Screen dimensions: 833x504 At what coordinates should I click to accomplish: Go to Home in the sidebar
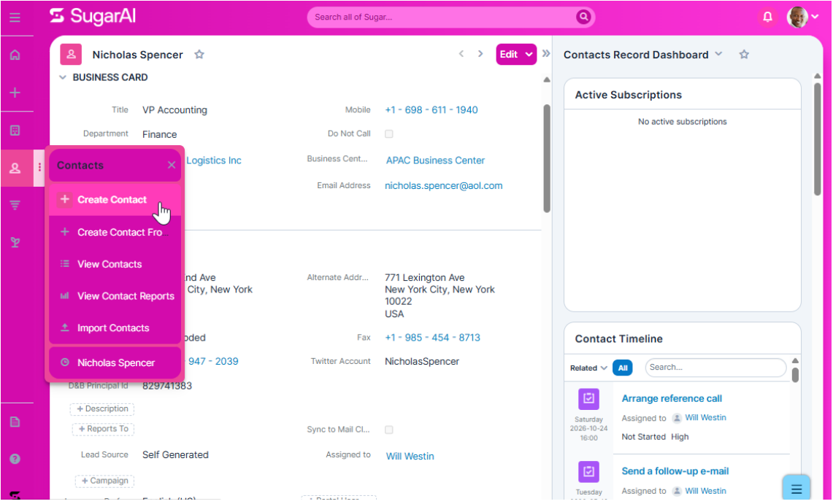click(15, 55)
